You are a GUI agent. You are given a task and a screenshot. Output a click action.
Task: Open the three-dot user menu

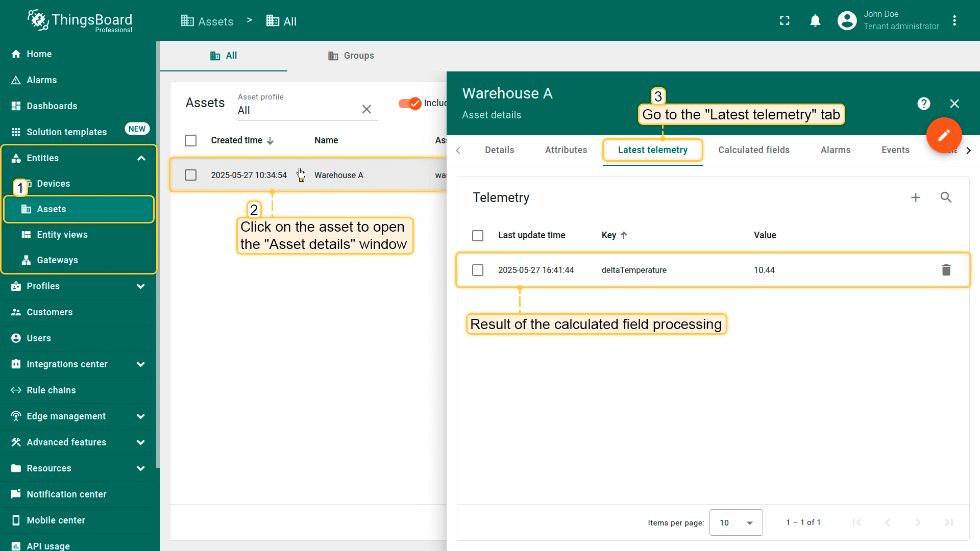[x=954, y=21]
